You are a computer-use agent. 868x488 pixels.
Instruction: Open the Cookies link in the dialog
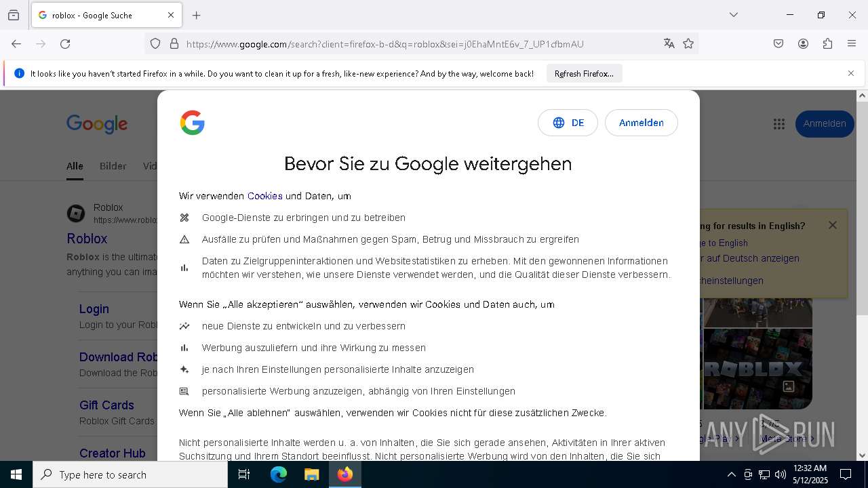pyautogui.click(x=265, y=196)
